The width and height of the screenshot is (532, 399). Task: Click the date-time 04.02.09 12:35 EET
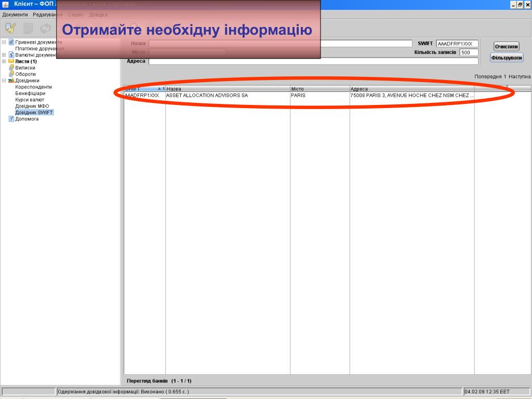487,392
